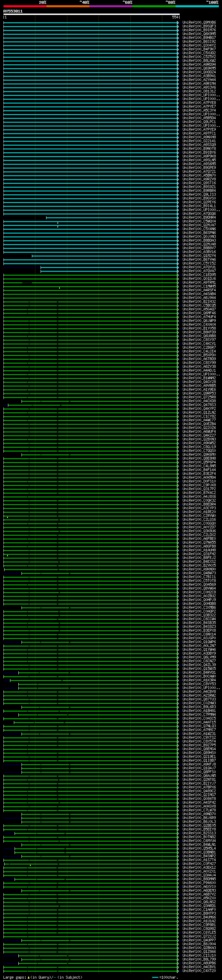Click the red 20% segment of the color scale
The image size is (222, 980).
(x=25, y=6)
